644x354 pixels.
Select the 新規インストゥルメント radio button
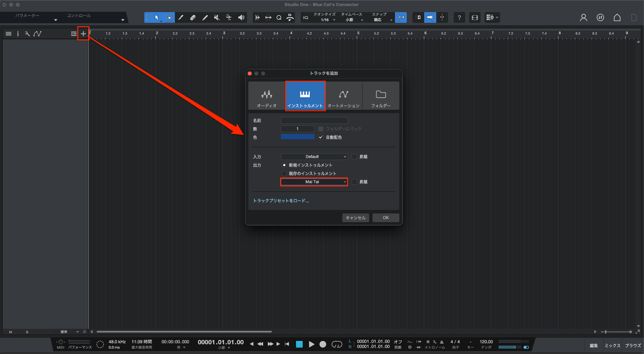pyautogui.click(x=284, y=165)
